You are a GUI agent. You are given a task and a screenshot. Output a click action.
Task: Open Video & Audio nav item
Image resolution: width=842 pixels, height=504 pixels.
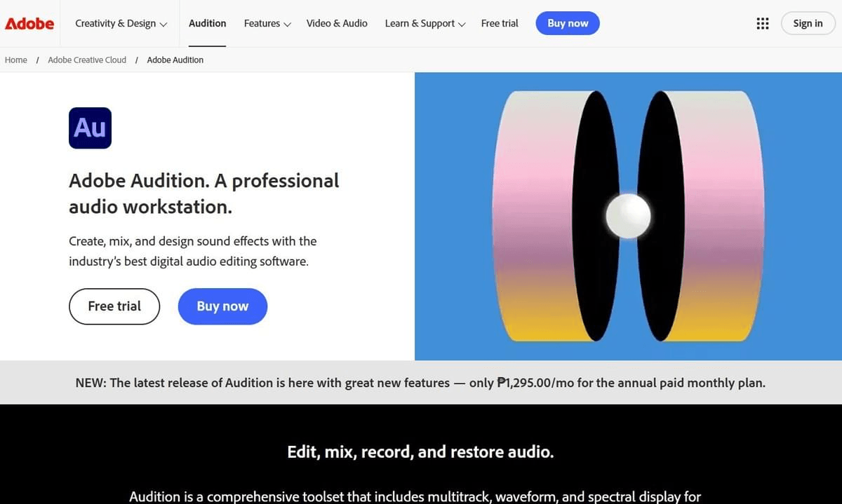tap(337, 23)
